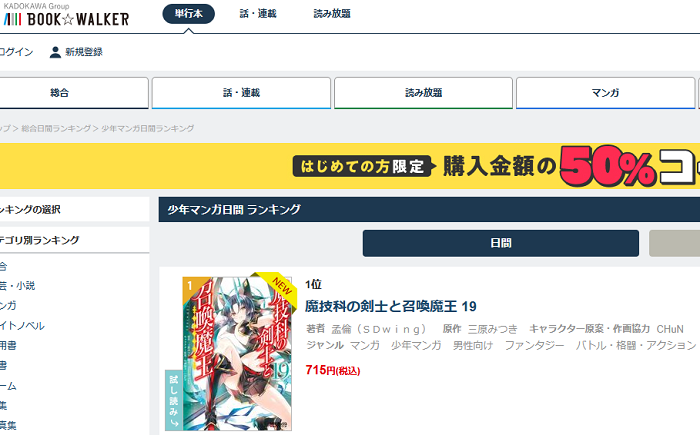Click the ファンタジー genre link

[x=534, y=345]
